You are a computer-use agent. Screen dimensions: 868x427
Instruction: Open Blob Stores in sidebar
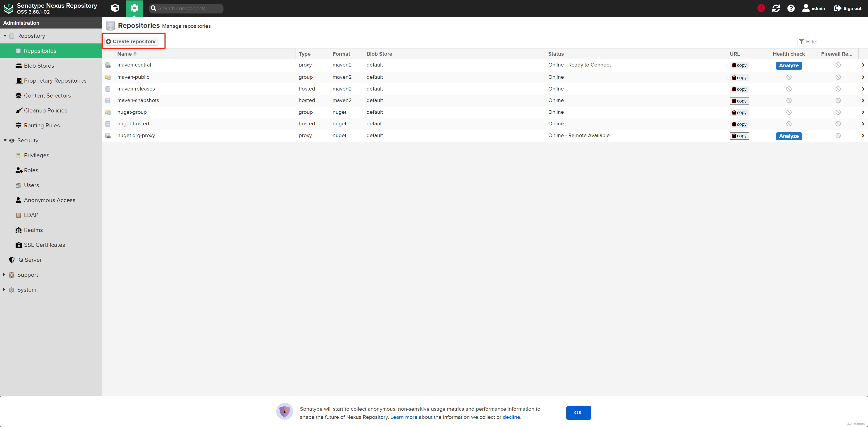(39, 66)
